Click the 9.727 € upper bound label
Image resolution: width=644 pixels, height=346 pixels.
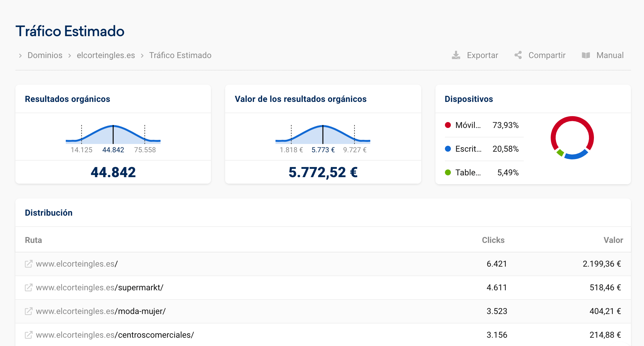(355, 150)
